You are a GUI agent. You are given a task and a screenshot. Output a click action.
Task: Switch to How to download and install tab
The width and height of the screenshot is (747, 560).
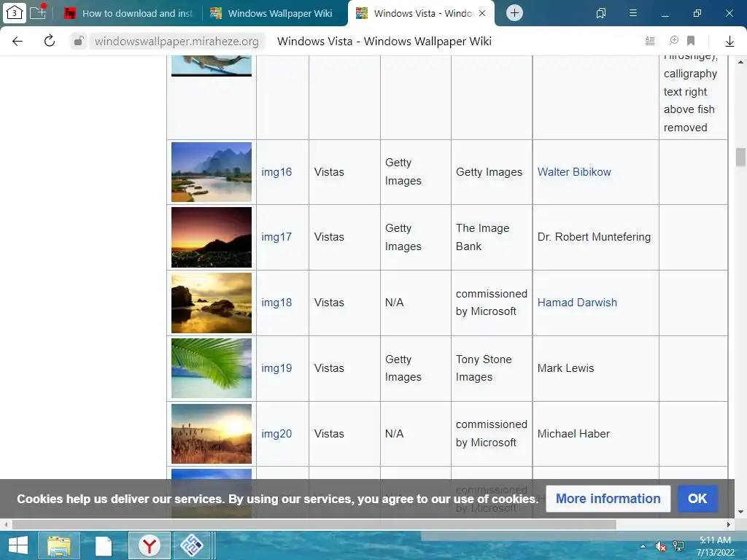click(x=128, y=13)
